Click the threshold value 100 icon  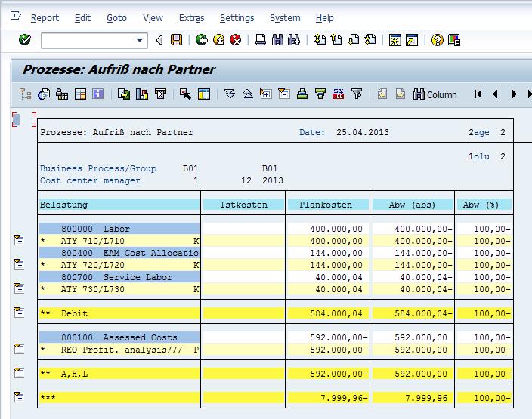pyautogui.click(x=339, y=94)
